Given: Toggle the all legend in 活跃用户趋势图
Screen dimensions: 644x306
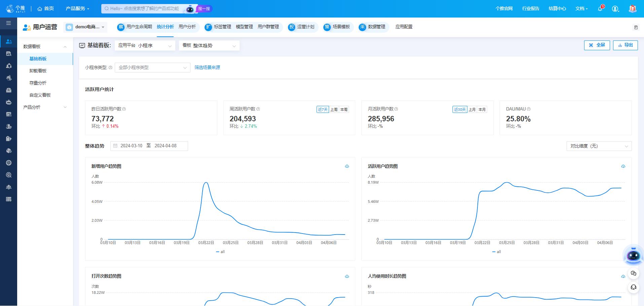Looking at the screenshot, I should point(497,252).
